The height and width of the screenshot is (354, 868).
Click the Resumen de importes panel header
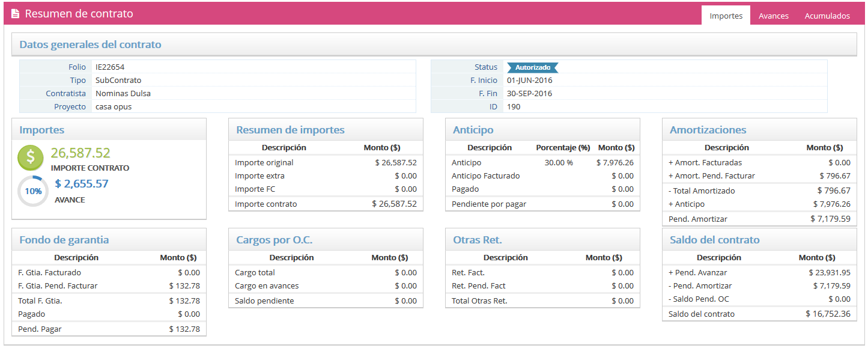[290, 130]
